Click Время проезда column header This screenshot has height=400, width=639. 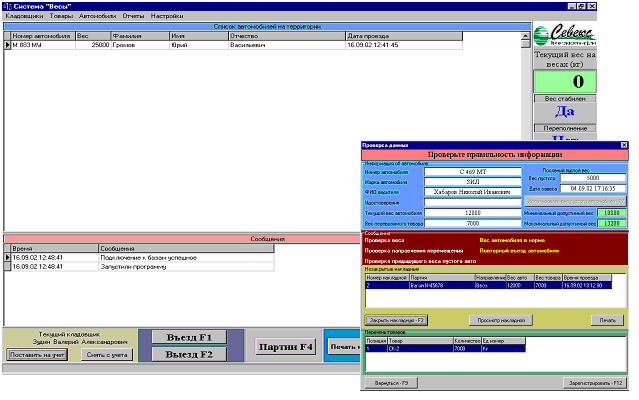(x=587, y=277)
